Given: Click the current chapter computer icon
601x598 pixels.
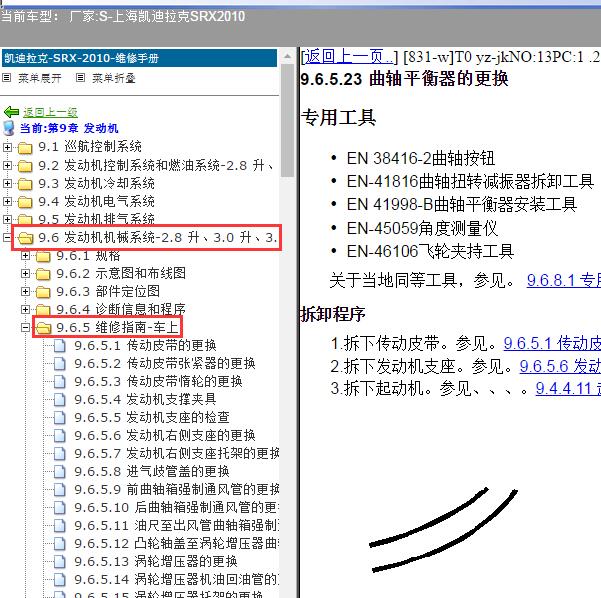Looking at the screenshot, I should pos(9,128).
